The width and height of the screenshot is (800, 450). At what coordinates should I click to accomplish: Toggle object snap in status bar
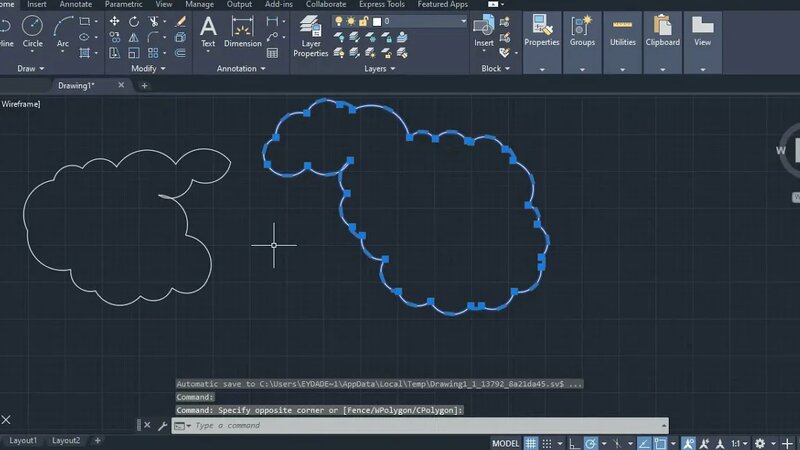[660, 443]
